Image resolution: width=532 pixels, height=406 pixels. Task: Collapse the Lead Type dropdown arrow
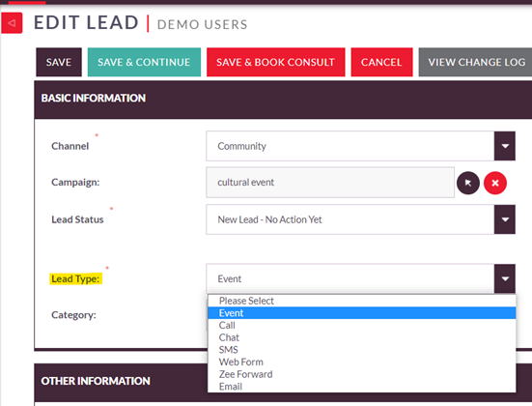tap(505, 278)
